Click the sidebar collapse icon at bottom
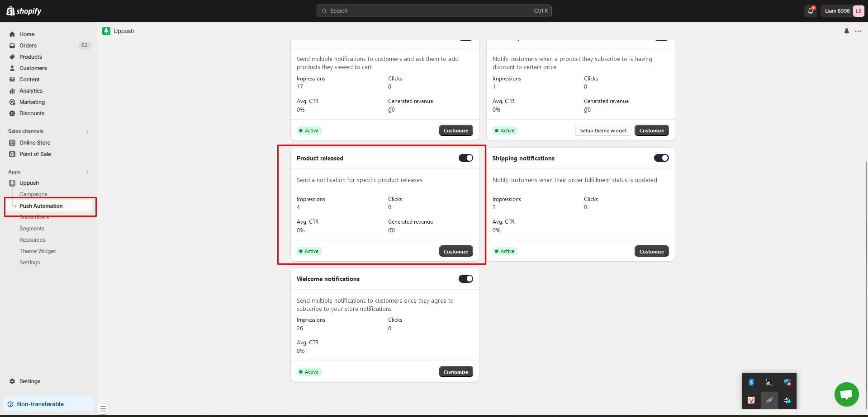The image size is (868, 417). (103, 409)
